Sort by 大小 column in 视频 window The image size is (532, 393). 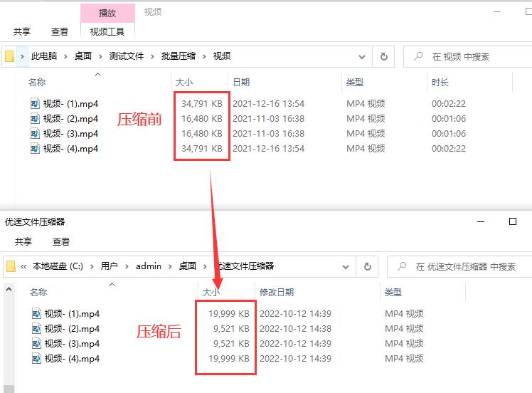click(x=184, y=82)
